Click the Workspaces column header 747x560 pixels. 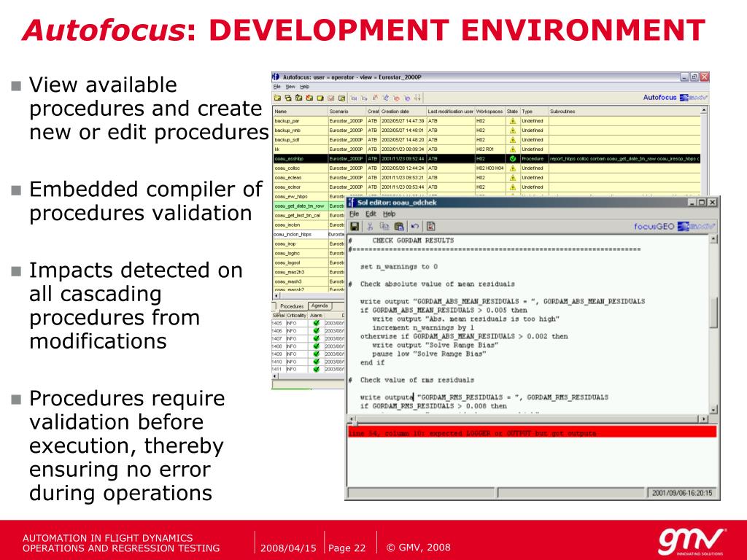pyautogui.click(x=489, y=112)
